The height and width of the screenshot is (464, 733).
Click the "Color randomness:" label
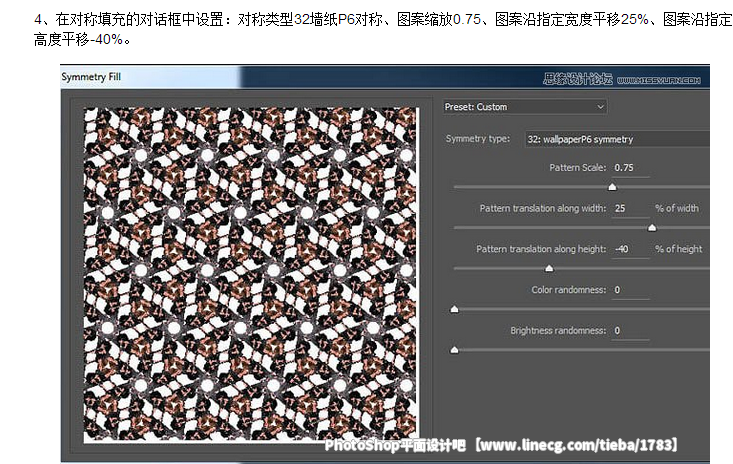pyautogui.click(x=568, y=290)
